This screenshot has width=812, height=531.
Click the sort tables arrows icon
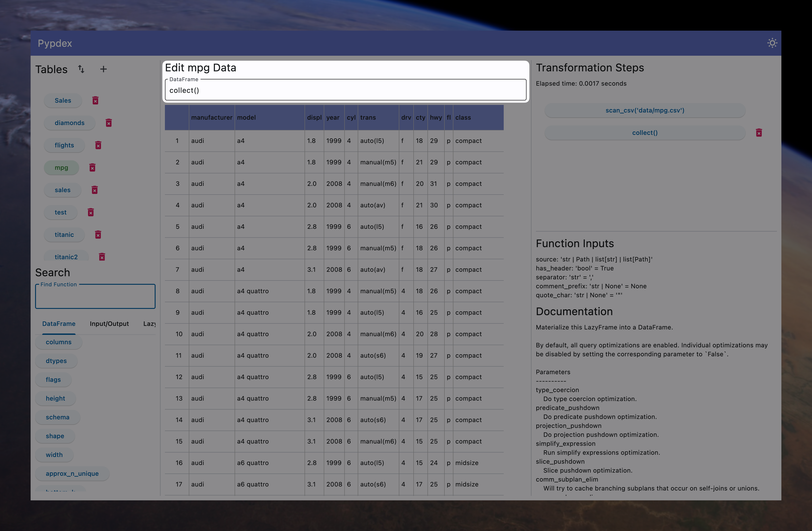click(x=81, y=69)
